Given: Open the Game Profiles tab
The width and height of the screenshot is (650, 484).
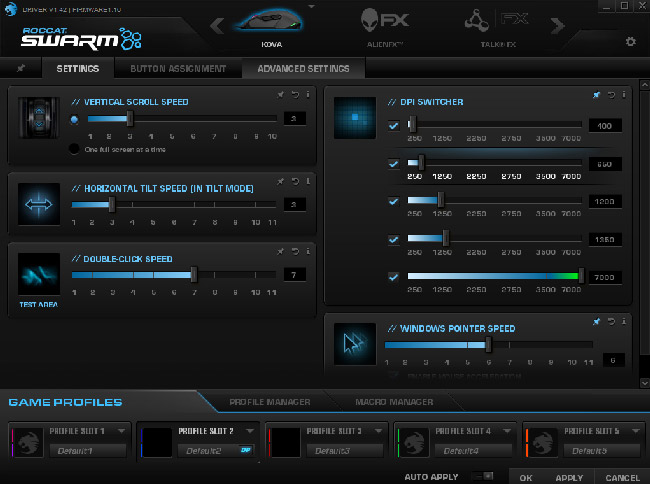Looking at the screenshot, I should pyautogui.click(x=65, y=402).
